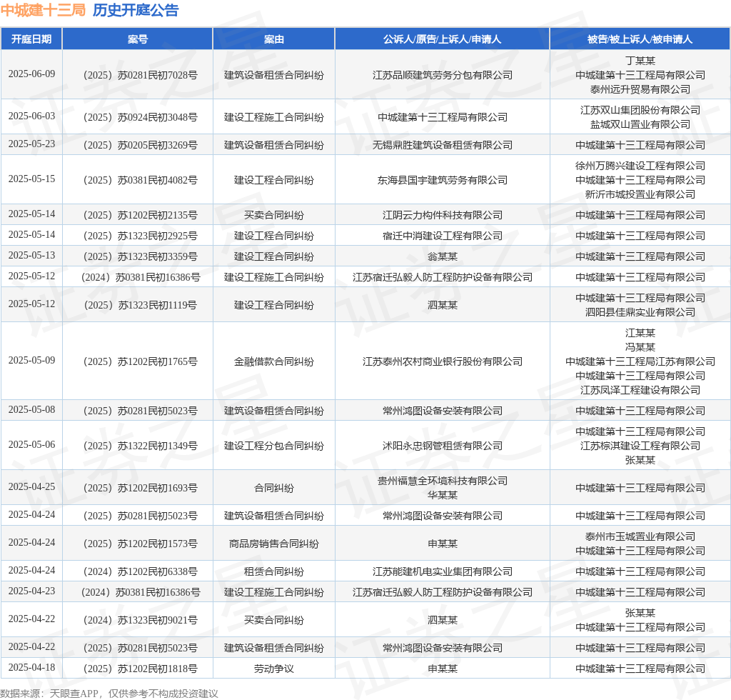Click defendant 盐城双山置业有限公司
This screenshot has height=700, width=731.
(640, 124)
